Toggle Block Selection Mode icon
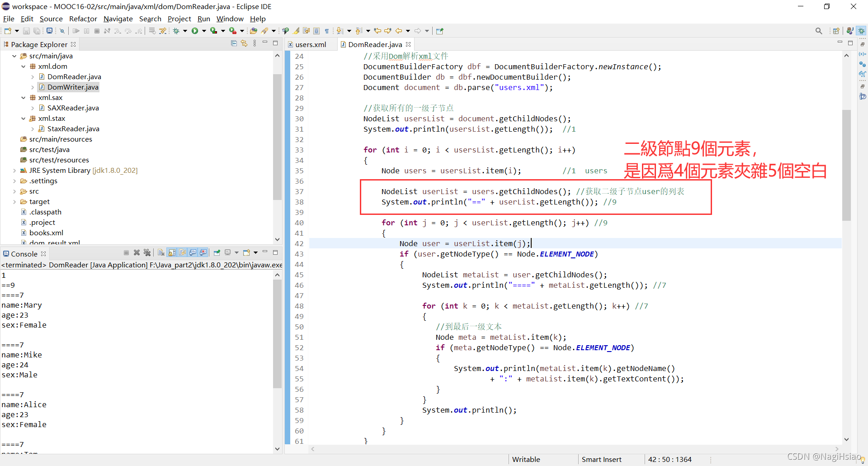Image resolution: width=868 pixels, height=466 pixels. point(316,31)
